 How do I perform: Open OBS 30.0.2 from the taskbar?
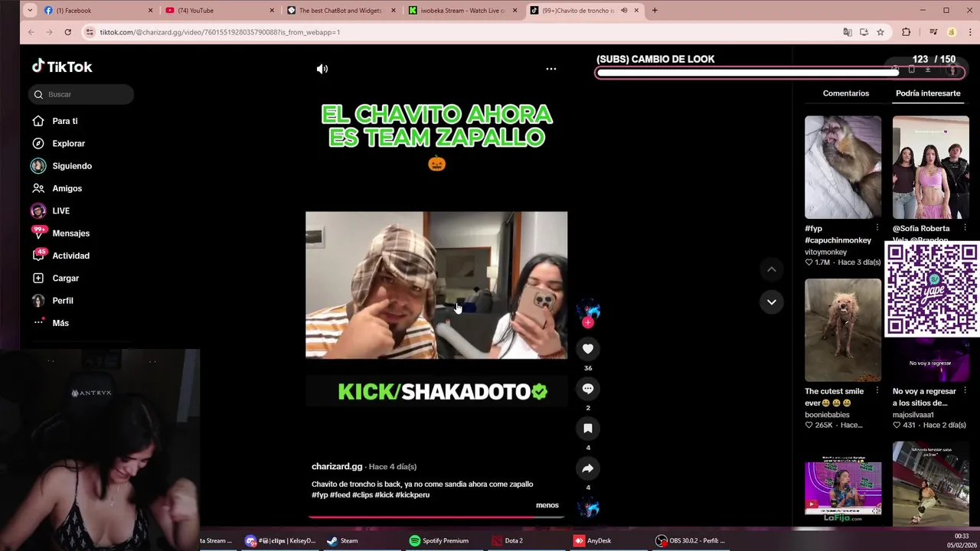(x=691, y=540)
